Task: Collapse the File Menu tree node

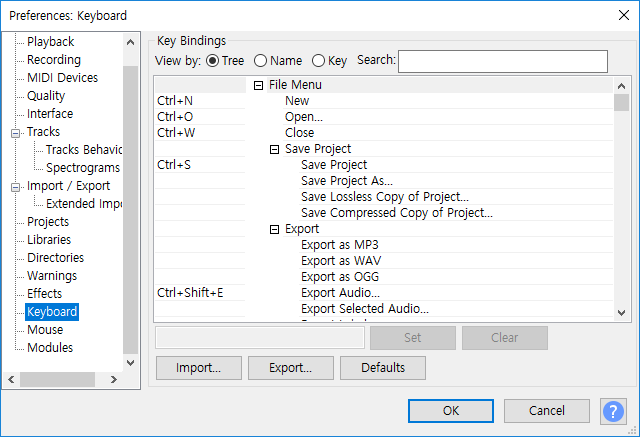Action: (x=259, y=85)
